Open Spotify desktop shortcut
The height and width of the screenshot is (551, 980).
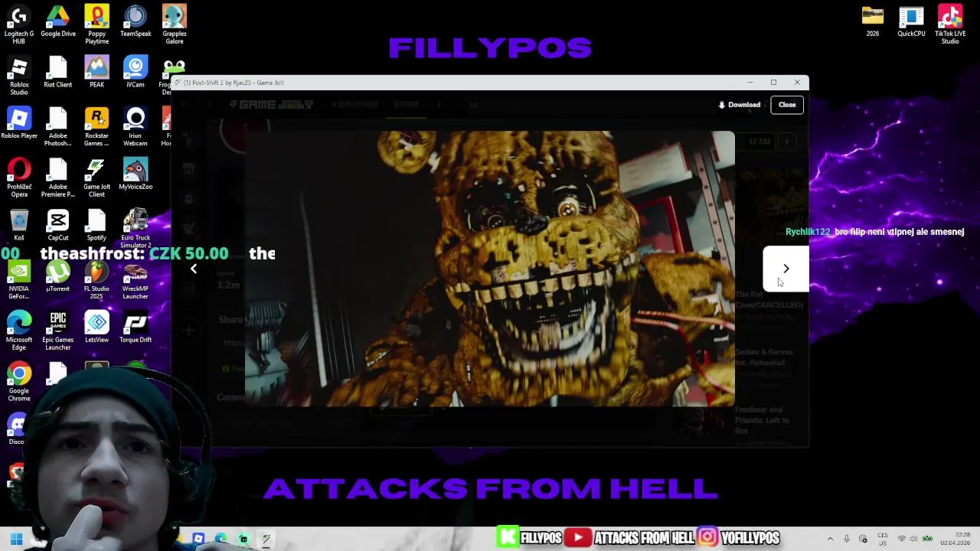point(96,226)
